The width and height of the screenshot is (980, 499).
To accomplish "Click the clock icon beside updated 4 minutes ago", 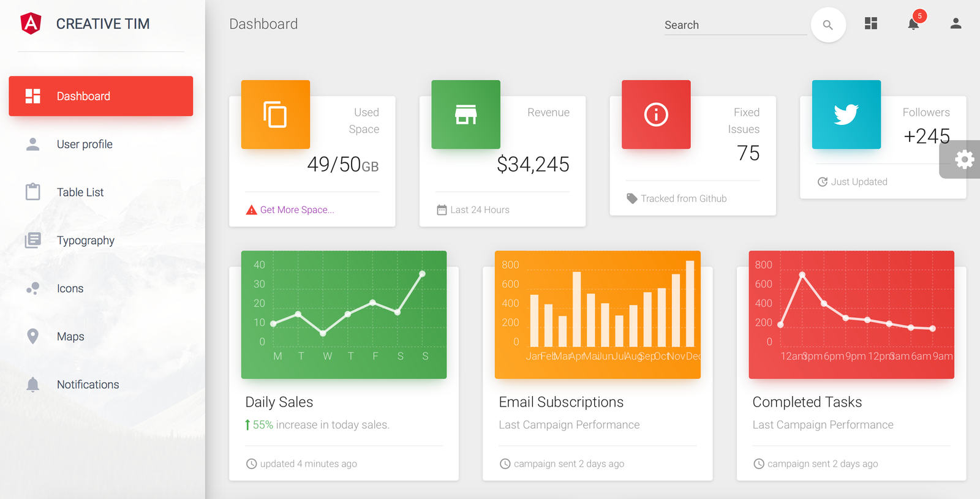I will (x=251, y=463).
